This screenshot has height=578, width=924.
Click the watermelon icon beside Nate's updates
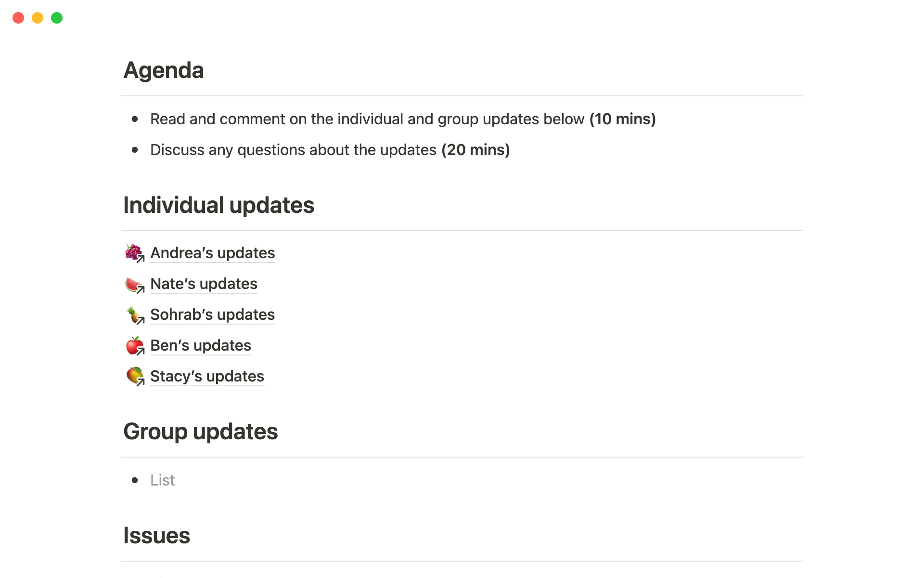coord(134,284)
